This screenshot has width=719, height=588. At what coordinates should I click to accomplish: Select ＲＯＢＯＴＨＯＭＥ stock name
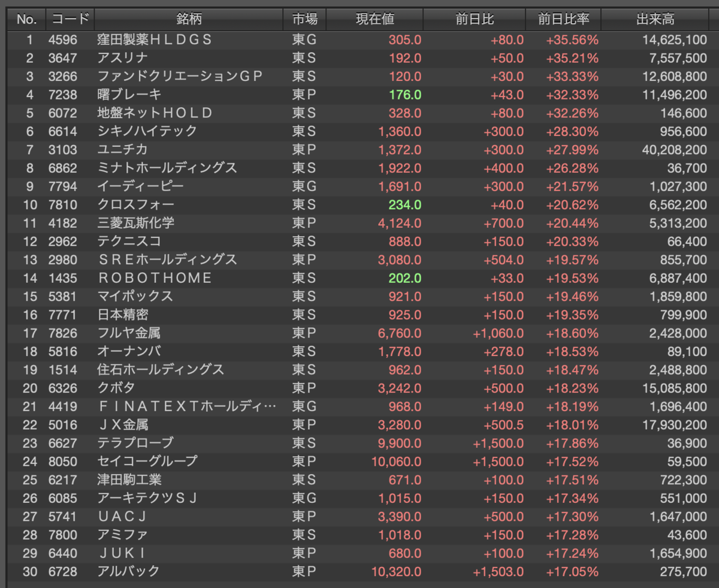155,278
